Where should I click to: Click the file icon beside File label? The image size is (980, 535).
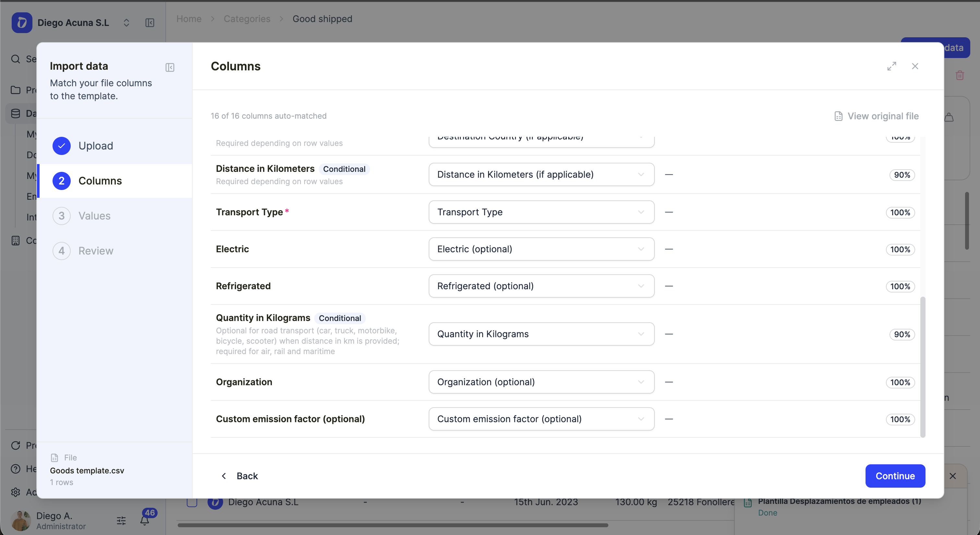[54, 458]
